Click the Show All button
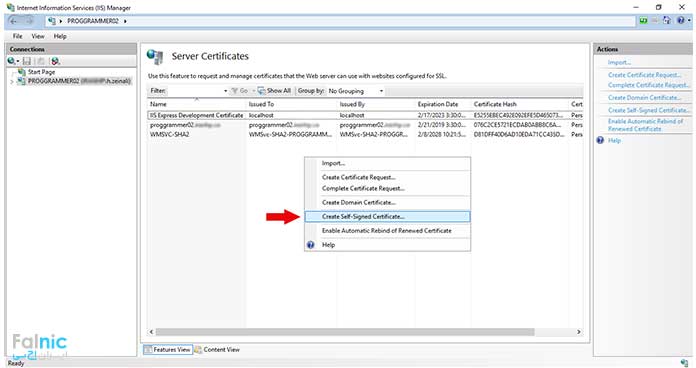Screen dimensions: 696x368 pyautogui.click(x=274, y=91)
